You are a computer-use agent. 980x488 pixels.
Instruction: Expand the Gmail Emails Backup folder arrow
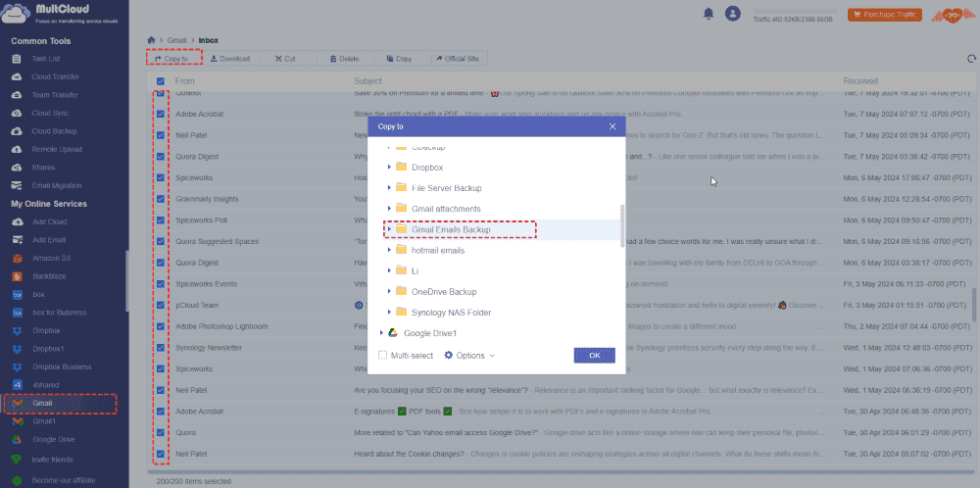point(389,229)
